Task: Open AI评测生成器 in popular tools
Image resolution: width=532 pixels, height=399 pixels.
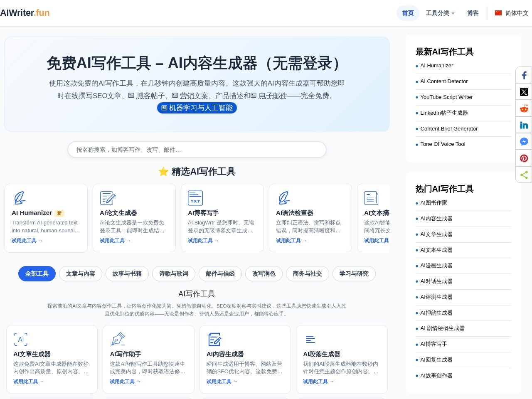Action: tap(436, 297)
